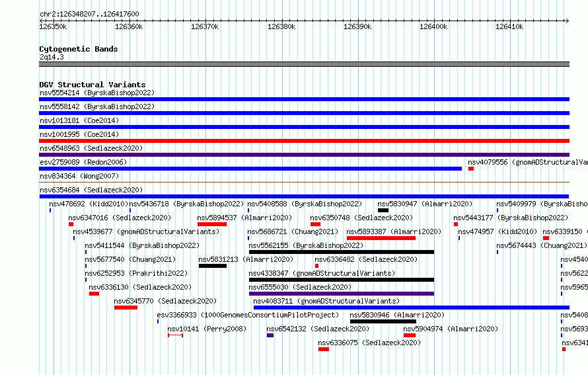Click the nsv6252953 (Prakrithi2022) label

tap(136, 273)
